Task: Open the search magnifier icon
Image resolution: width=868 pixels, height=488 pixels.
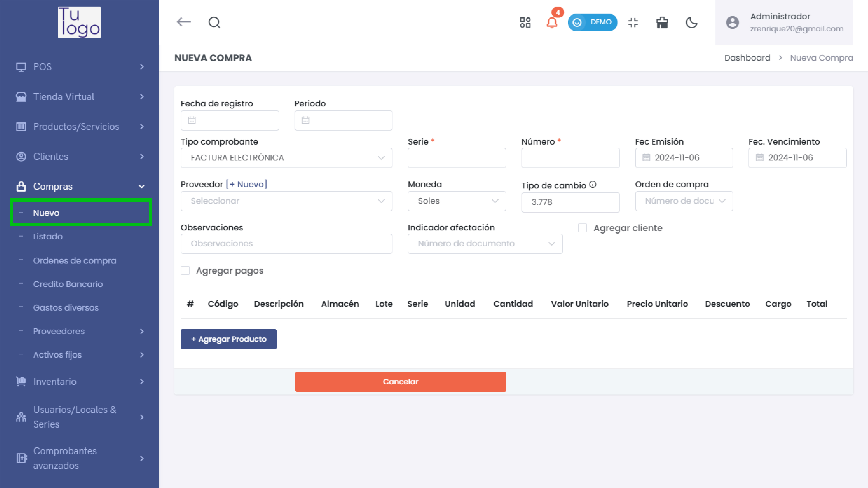Action: (x=214, y=23)
